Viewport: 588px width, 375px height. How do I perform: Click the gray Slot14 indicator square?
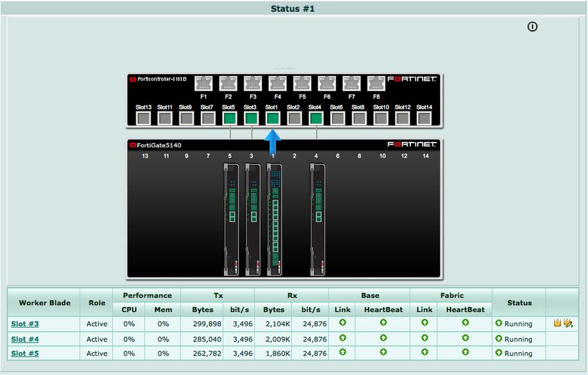coord(424,118)
